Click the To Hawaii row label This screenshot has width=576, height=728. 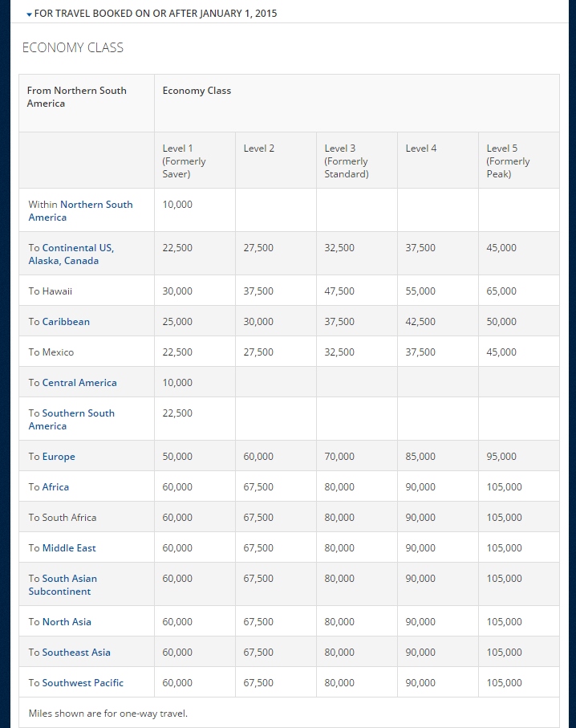49,291
